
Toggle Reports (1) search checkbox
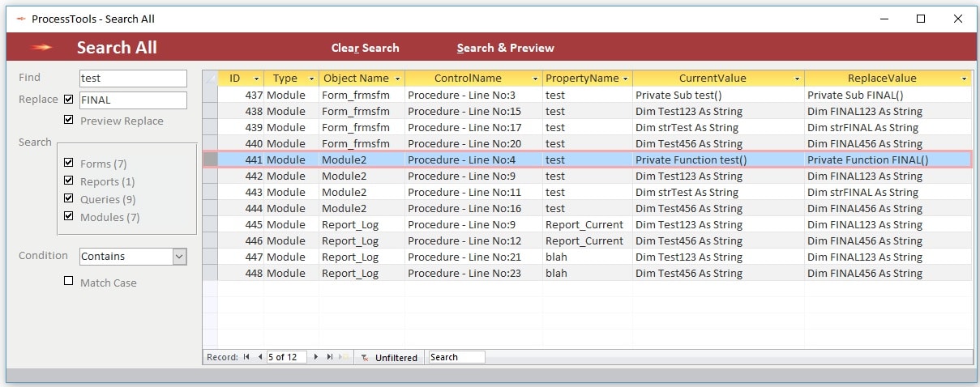pyautogui.click(x=68, y=181)
